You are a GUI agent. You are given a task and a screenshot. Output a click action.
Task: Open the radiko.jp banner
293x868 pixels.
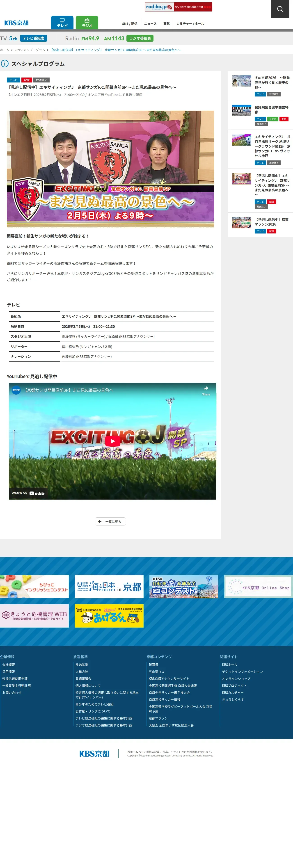[178, 7]
